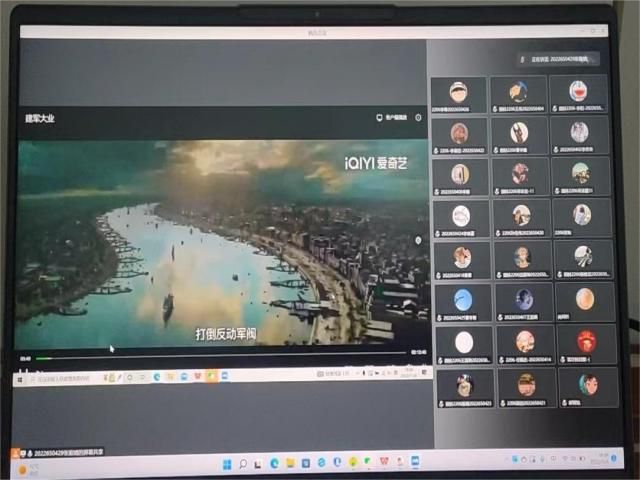The image size is (640, 480).
Task: Click the screen-sharing label at bottom left
Action: pyautogui.click(x=58, y=452)
